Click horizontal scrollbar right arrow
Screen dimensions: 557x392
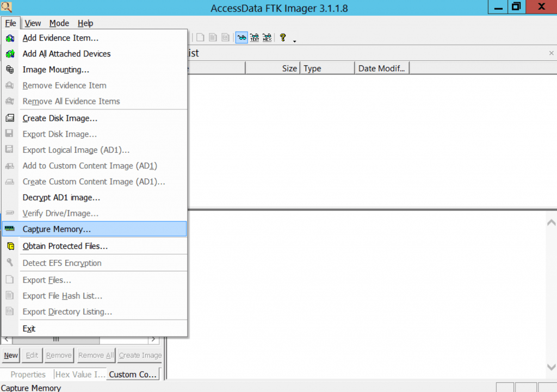(x=153, y=339)
